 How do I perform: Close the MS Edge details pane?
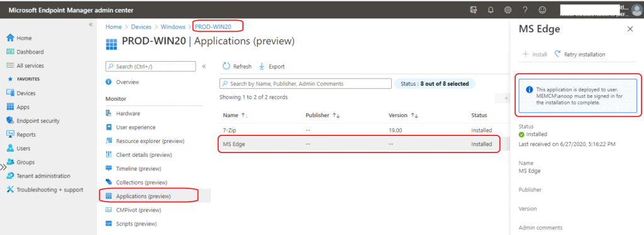pyautogui.click(x=630, y=29)
